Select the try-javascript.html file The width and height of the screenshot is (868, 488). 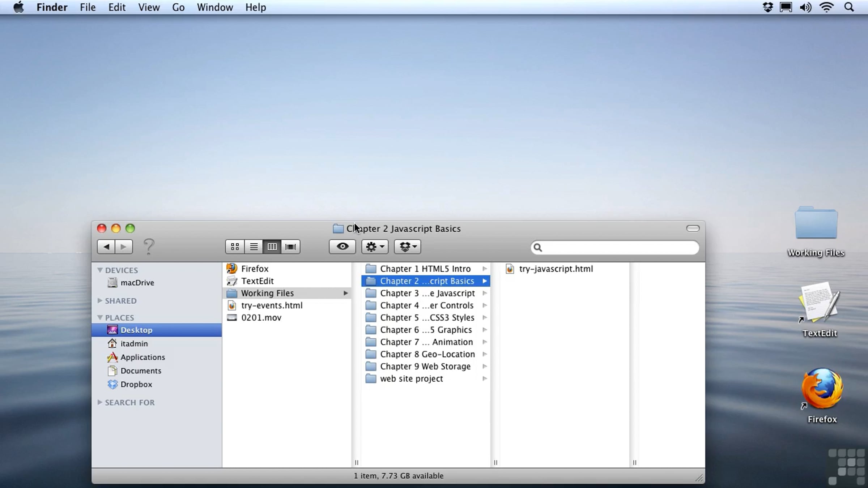click(556, 269)
